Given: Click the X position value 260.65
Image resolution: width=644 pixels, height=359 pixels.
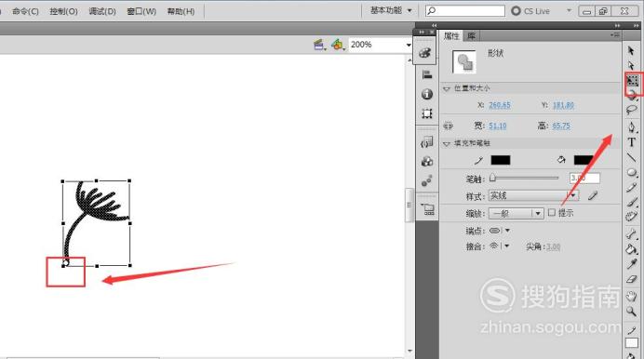Looking at the screenshot, I should (x=500, y=105).
